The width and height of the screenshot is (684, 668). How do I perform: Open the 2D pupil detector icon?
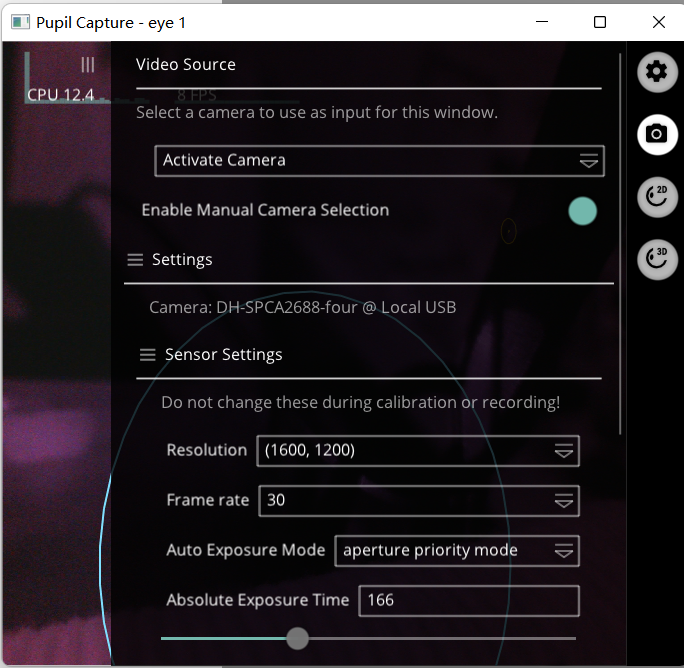(x=657, y=197)
